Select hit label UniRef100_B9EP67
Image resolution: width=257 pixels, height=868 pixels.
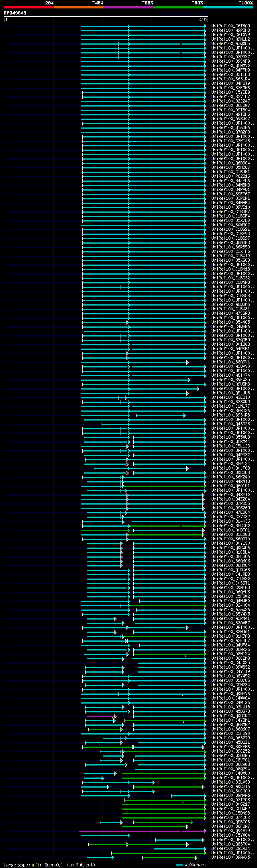(230, 194)
